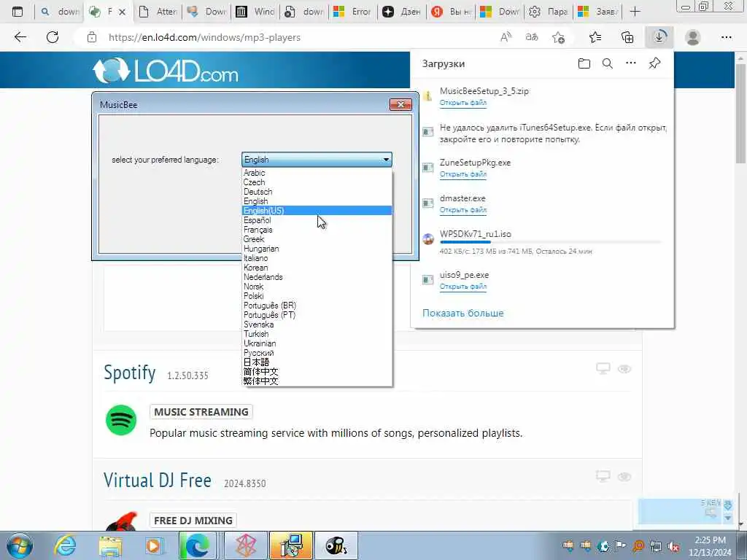Reload the page with refresh icon
This screenshot has width=747, height=560.
53,37
